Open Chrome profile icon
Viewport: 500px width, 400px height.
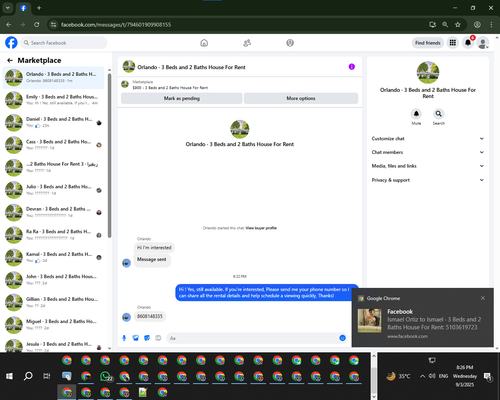(477, 24)
